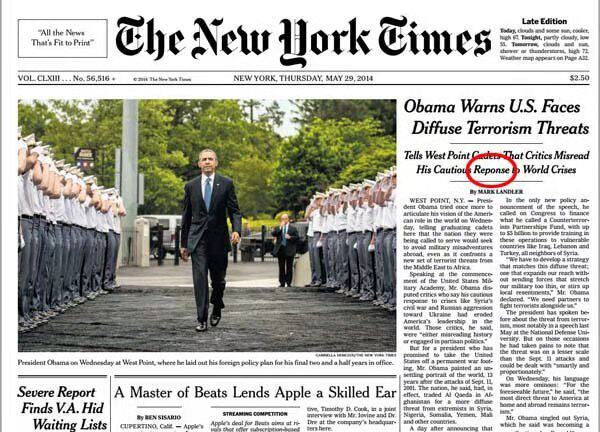Click the "All the News That's Fit to Print" box
Screen dimensions: 600x432
[x=62, y=38]
